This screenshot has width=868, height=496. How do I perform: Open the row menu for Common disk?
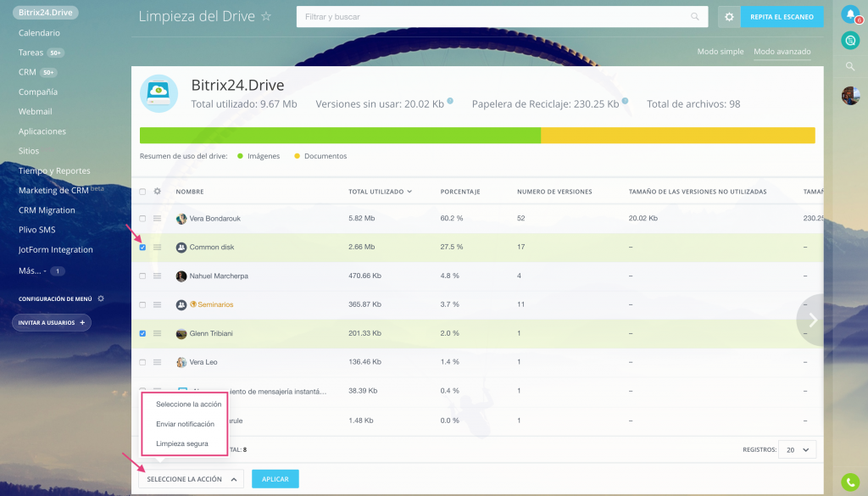point(157,248)
